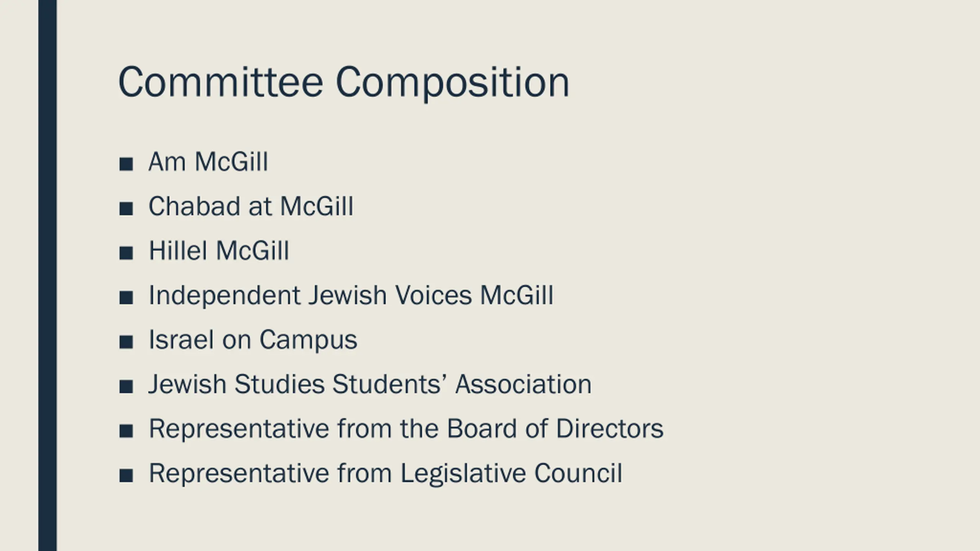Click the Committee Composition slide title
Screen dimensions: 980x551
(x=344, y=83)
